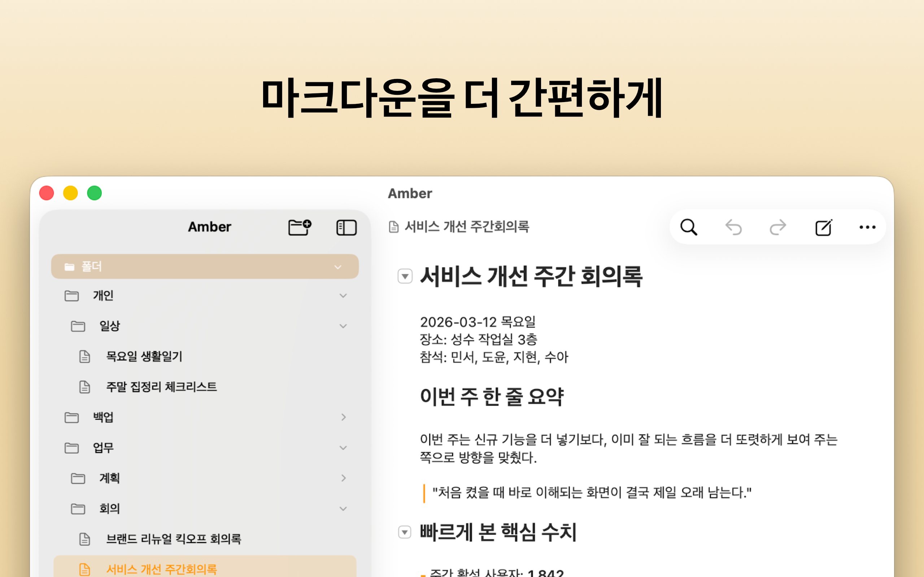Fold the 빠르게 본 핵심 수치 section
Screen dimensions: 924x577
(x=405, y=532)
